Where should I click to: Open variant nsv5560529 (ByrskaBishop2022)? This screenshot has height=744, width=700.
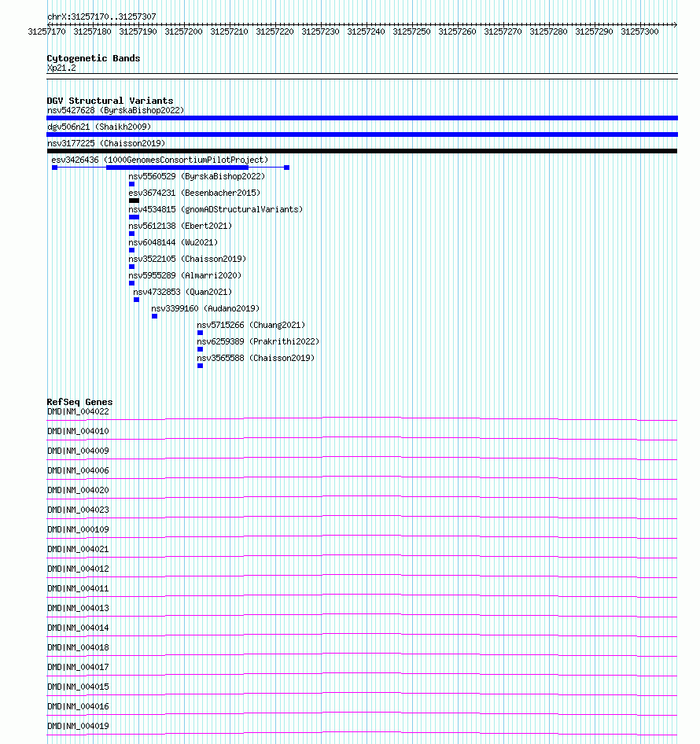point(197,176)
